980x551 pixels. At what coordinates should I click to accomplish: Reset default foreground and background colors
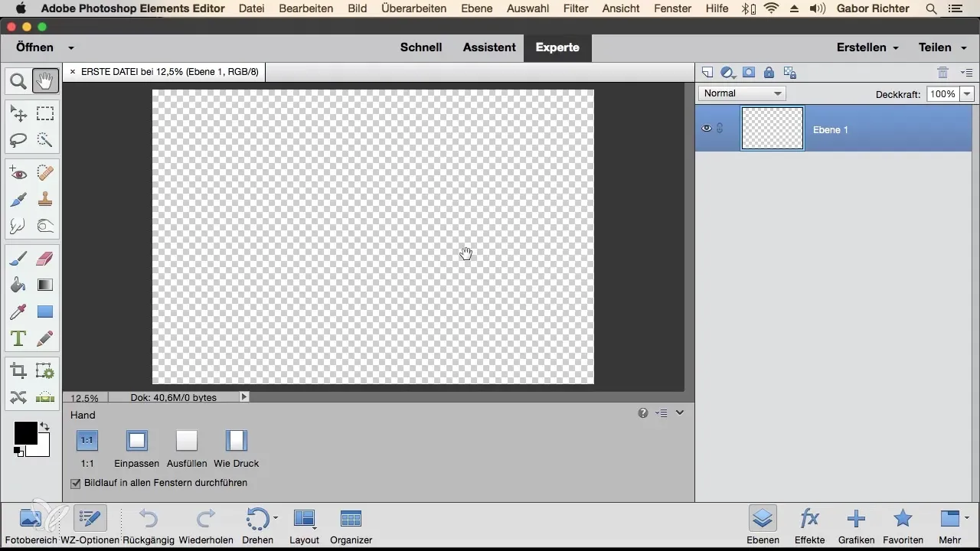tap(18, 452)
